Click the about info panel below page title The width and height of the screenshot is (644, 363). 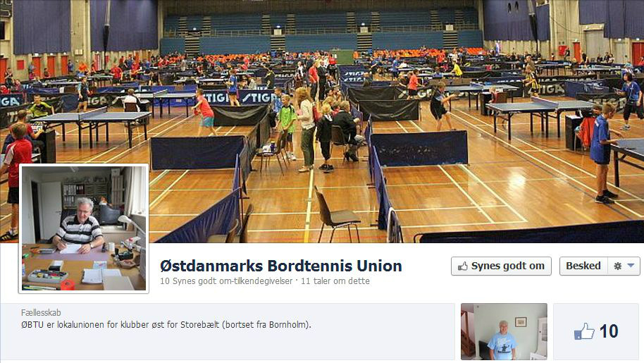[x=228, y=332]
